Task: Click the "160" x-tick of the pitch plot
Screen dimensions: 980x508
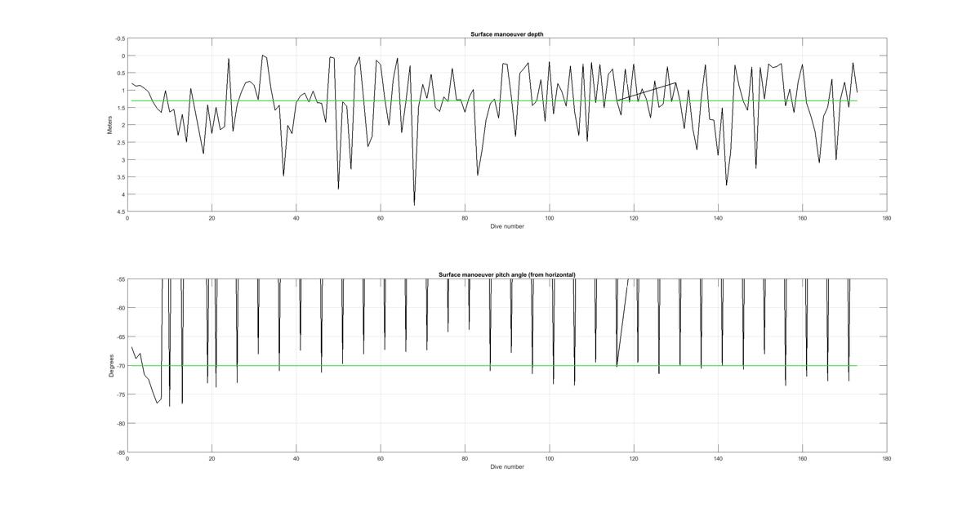Action: point(803,458)
